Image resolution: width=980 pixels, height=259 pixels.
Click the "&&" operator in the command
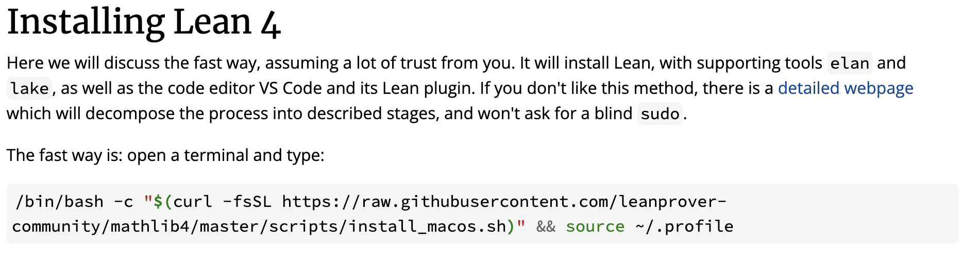[x=546, y=226]
